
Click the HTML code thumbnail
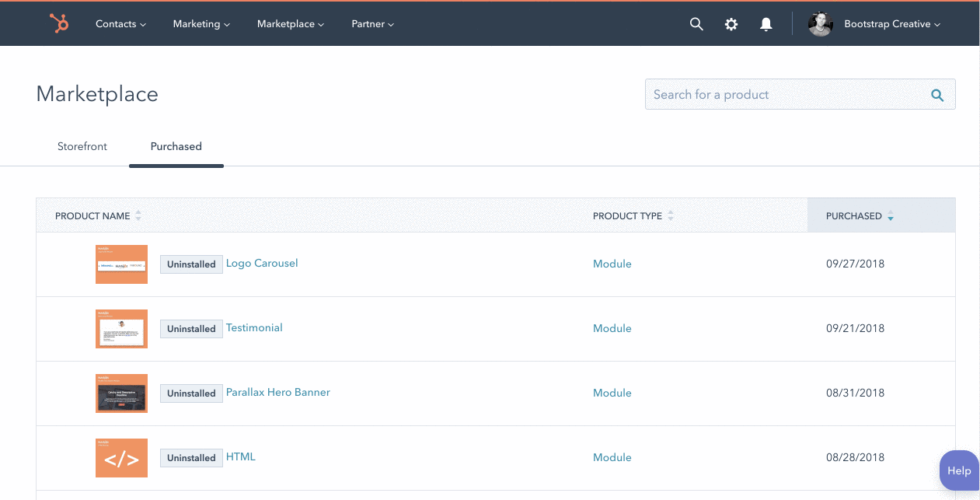pyautogui.click(x=121, y=458)
